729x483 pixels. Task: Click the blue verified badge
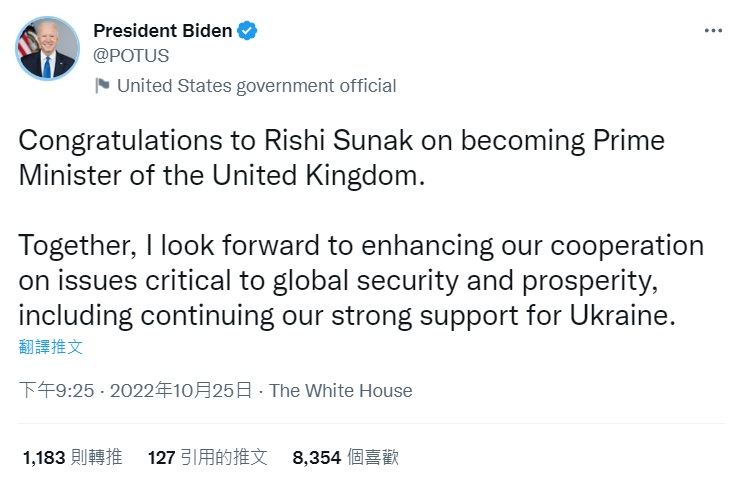[x=247, y=31]
